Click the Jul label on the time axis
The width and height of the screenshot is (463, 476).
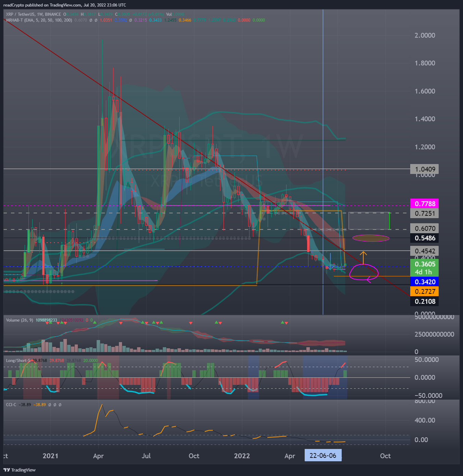[x=146, y=456]
